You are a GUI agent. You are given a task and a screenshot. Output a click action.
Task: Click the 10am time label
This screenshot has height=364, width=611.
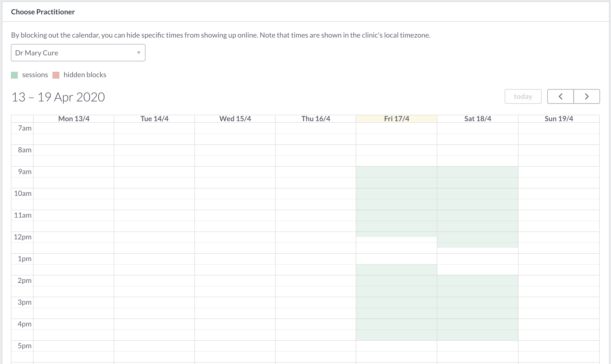coord(23,193)
